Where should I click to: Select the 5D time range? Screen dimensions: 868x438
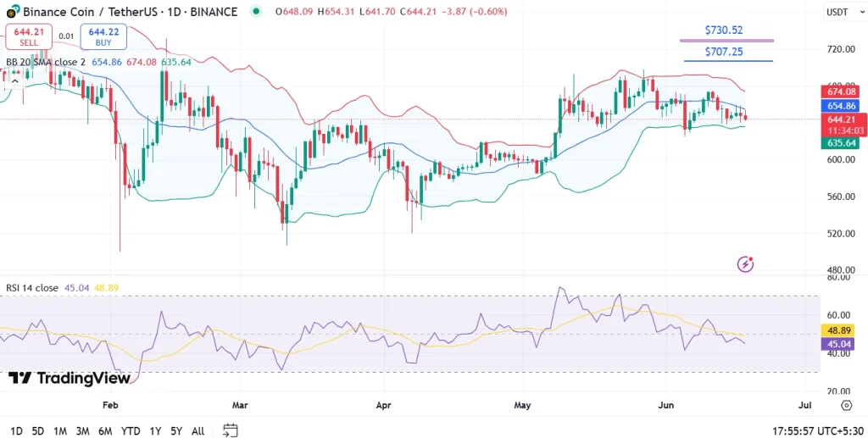pos(37,431)
